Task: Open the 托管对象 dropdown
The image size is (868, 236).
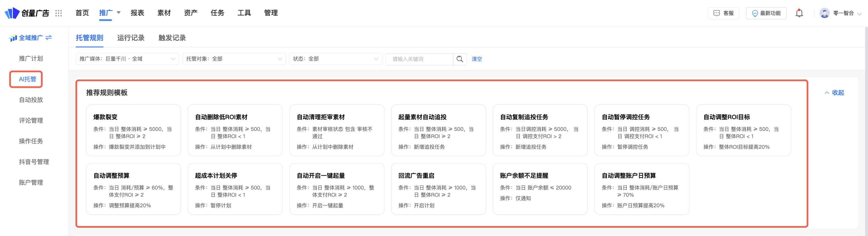Action: [234, 59]
